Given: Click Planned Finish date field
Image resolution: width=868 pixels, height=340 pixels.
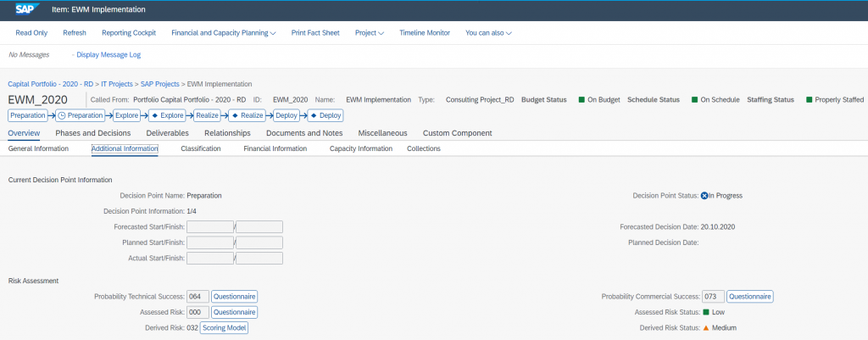Looking at the screenshot, I should click(259, 242).
